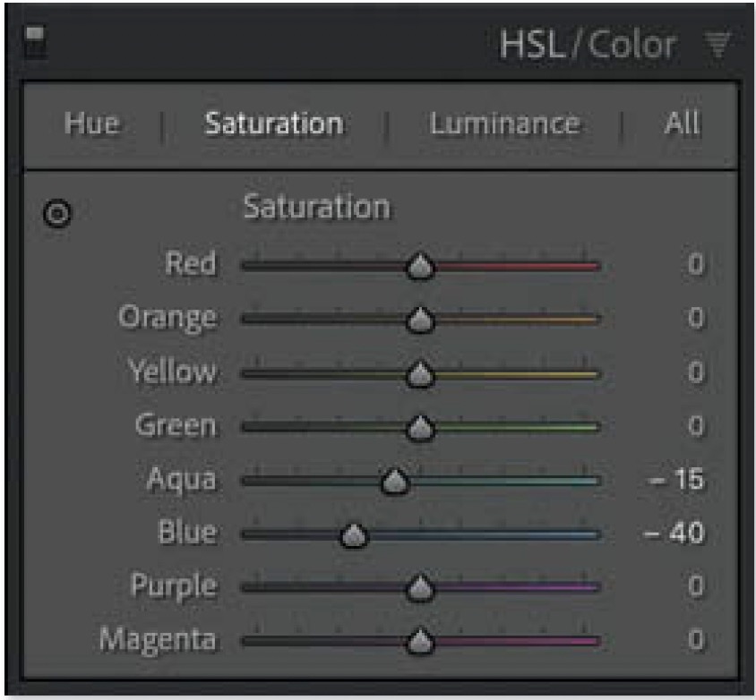Open the Luminance tab
Image resolution: width=756 pixels, height=700 pixels.
click(x=504, y=124)
